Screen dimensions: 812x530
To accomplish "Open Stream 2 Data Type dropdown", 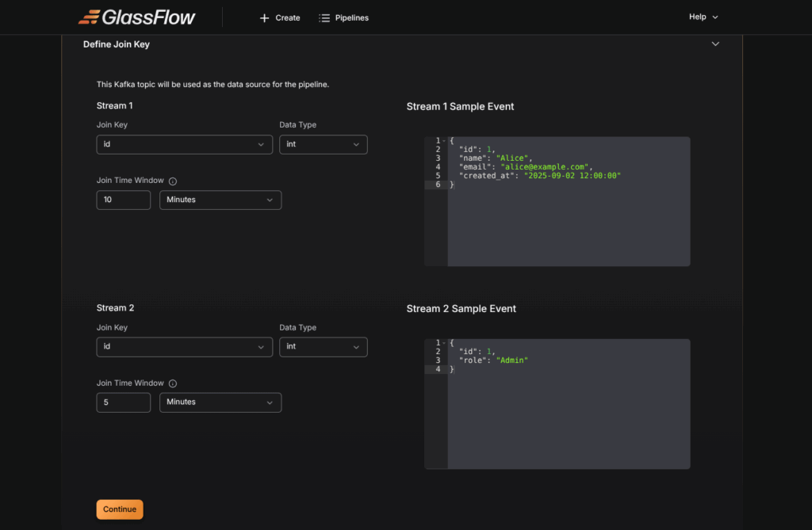I will click(323, 347).
